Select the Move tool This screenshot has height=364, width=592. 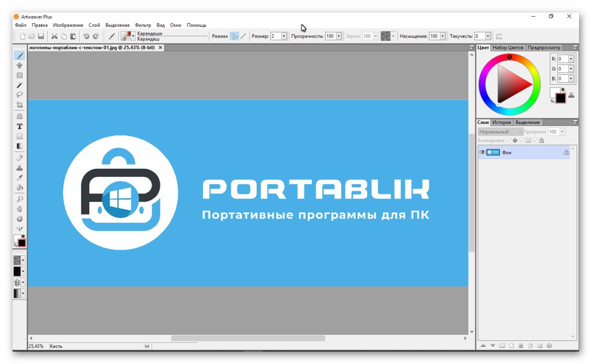(19, 65)
